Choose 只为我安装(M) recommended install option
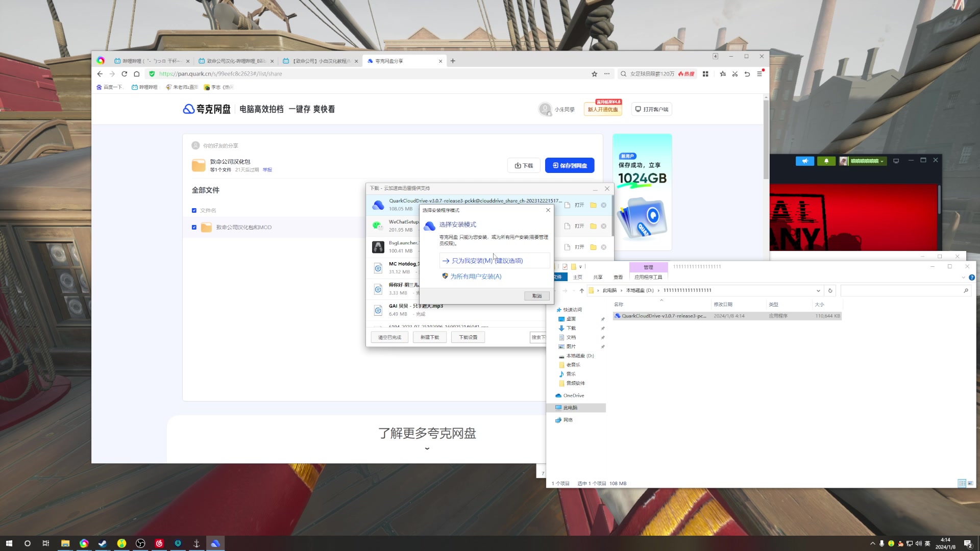The image size is (980, 551). point(495,261)
